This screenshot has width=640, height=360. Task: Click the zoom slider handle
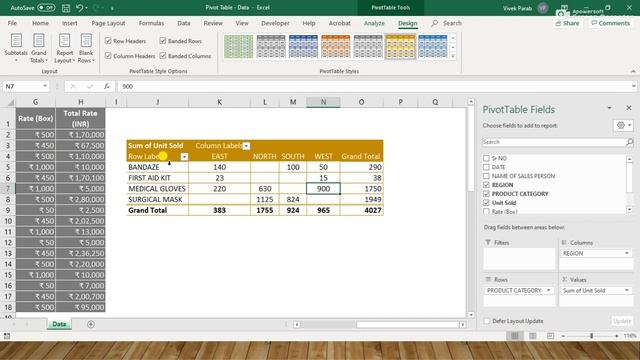pyautogui.click(x=591, y=336)
